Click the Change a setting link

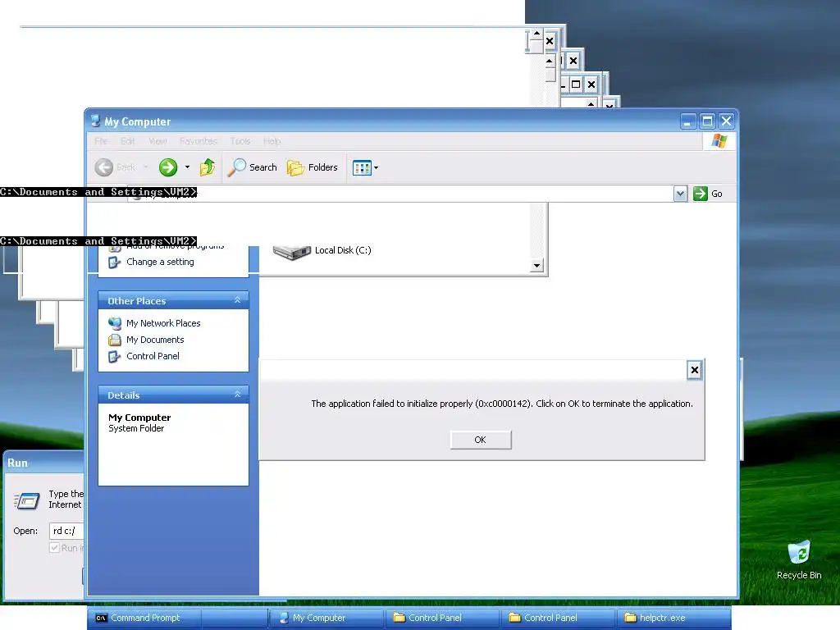[160, 262]
